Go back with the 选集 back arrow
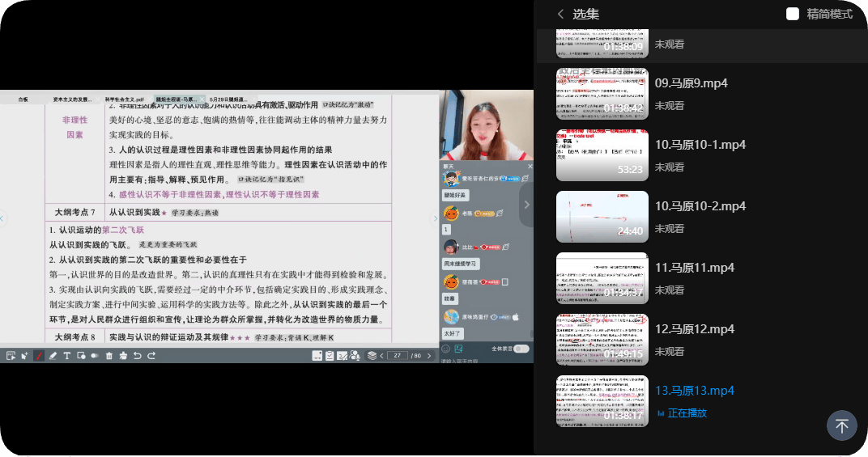This screenshot has height=457, width=868. (x=561, y=14)
